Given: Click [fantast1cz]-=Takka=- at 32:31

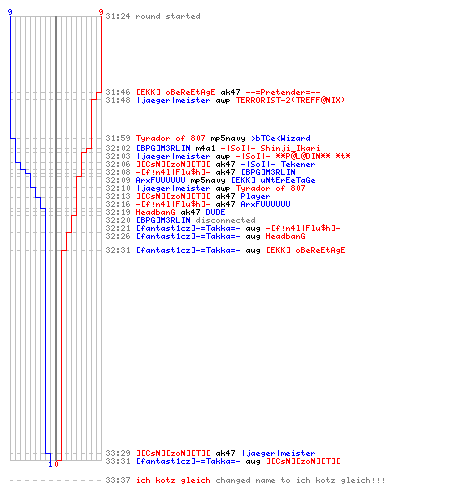Looking at the screenshot, I should coord(188,250).
